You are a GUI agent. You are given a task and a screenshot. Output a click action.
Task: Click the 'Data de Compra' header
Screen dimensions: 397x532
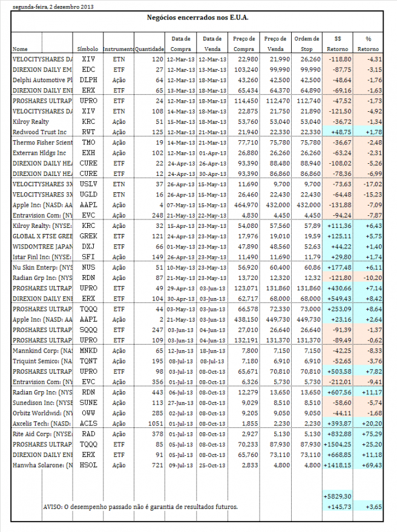(181, 44)
